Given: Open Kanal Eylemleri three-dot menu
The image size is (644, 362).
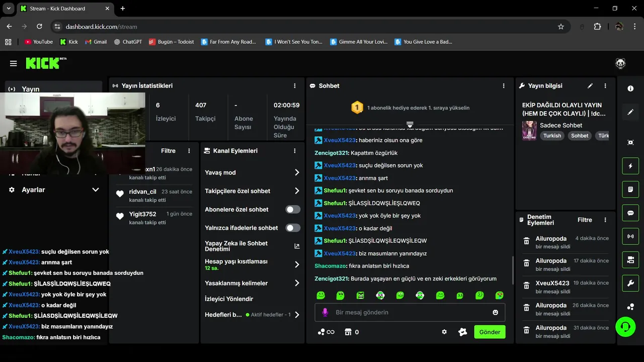Looking at the screenshot, I should 295,151.
